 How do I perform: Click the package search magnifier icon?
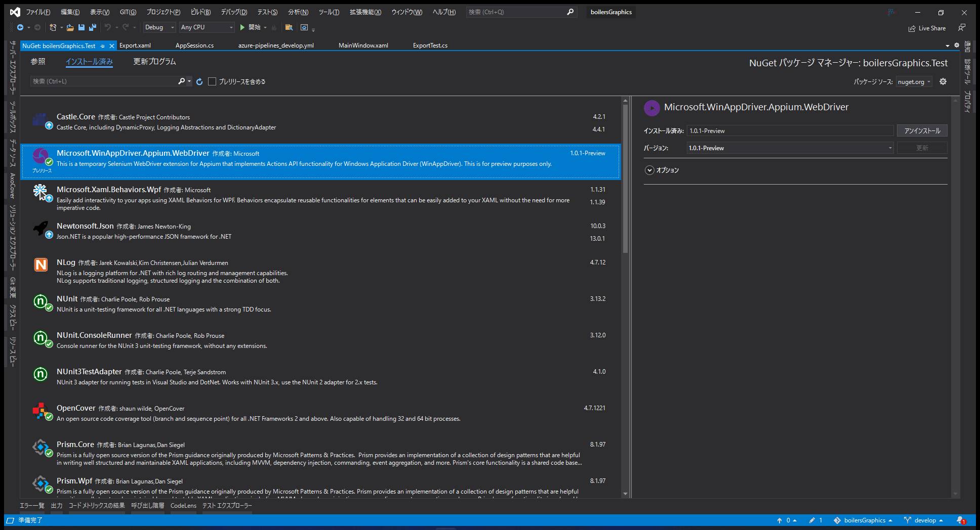point(181,81)
